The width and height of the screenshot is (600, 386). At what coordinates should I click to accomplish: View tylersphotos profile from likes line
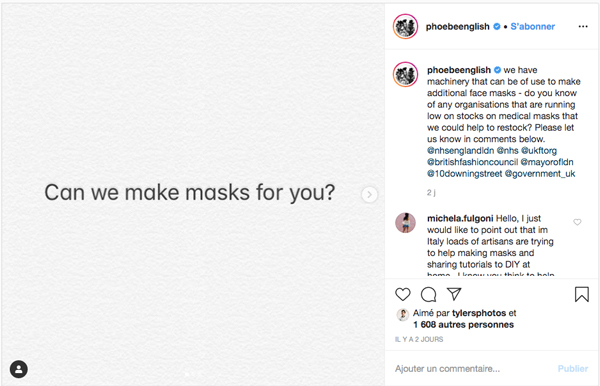pos(479,313)
